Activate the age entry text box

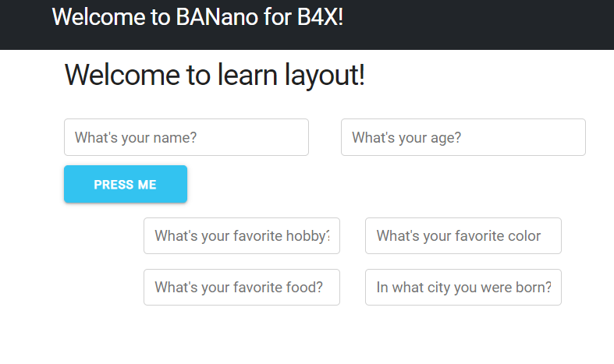coord(463,137)
